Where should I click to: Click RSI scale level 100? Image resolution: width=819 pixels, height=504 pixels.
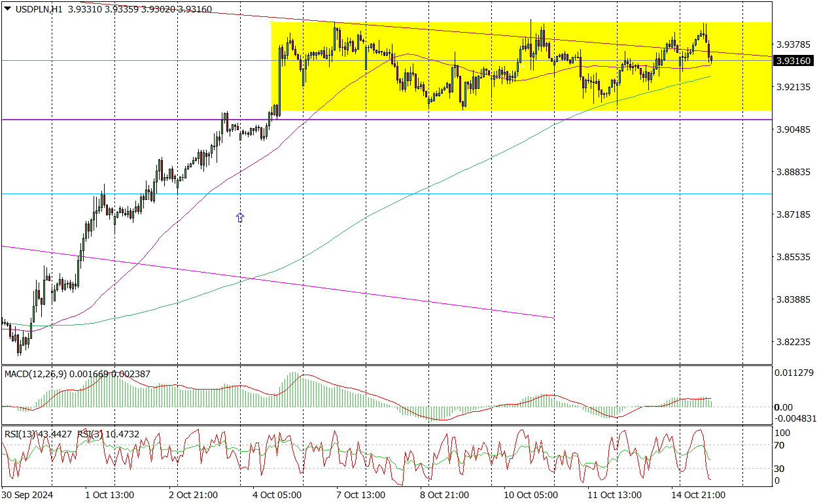(x=782, y=433)
